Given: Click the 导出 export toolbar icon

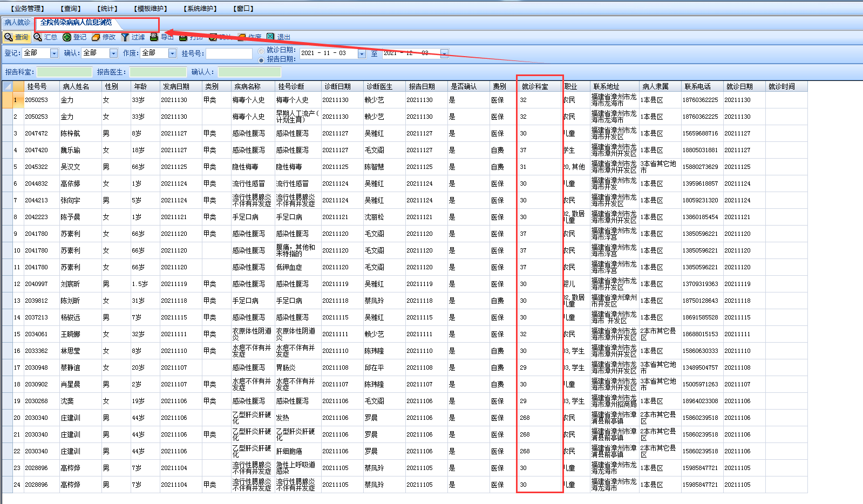Looking at the screenshot, I should coord(154,37).
